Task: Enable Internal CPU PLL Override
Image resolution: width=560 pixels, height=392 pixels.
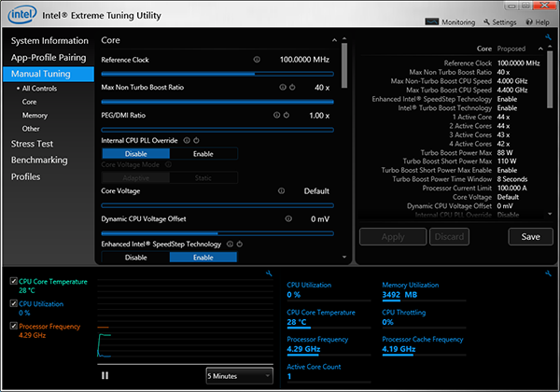Action: (x=203, y=153)
